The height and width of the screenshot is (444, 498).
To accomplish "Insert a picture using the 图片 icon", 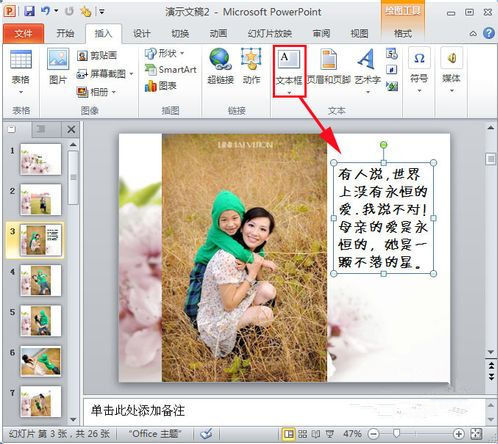I will 58,66.
